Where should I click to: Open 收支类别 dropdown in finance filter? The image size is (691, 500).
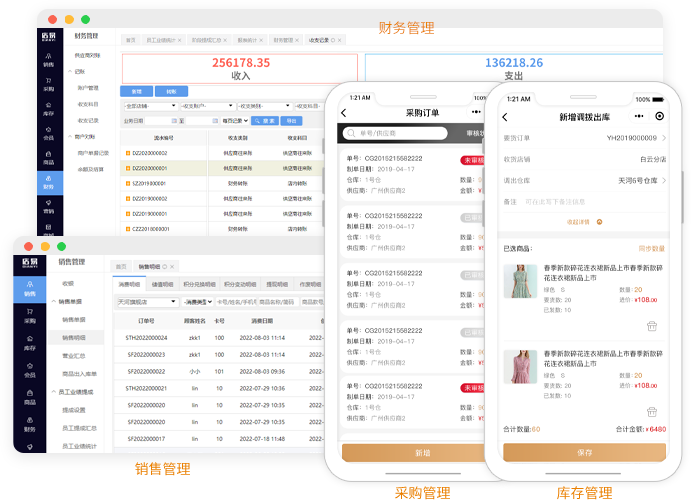(x=264, y=106)
